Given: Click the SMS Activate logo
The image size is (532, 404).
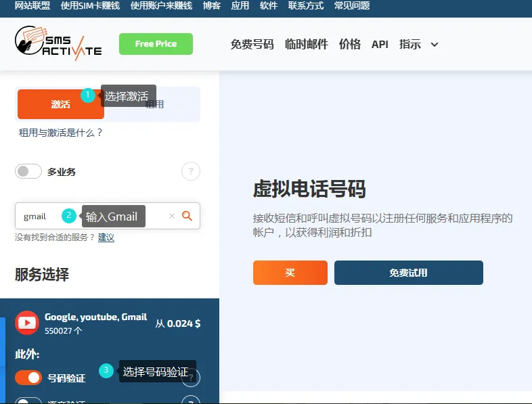Looking at the screenshot, I should tap(58, 43).
